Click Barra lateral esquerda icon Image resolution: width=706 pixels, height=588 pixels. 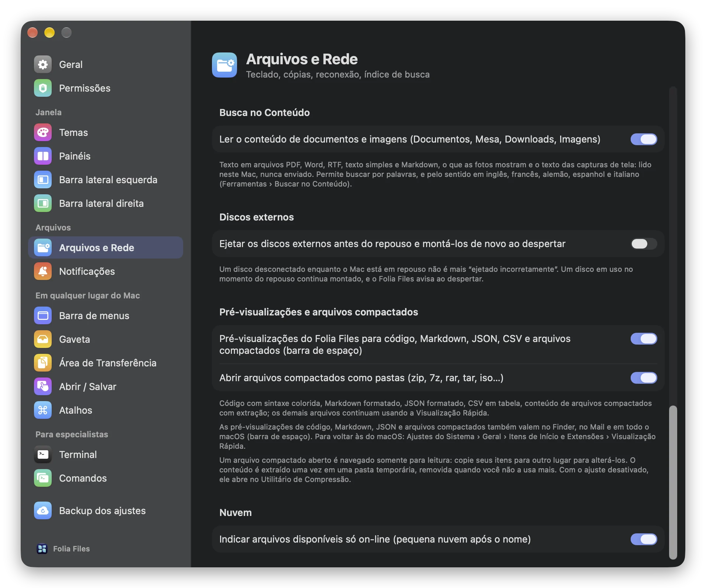[43, 180]
